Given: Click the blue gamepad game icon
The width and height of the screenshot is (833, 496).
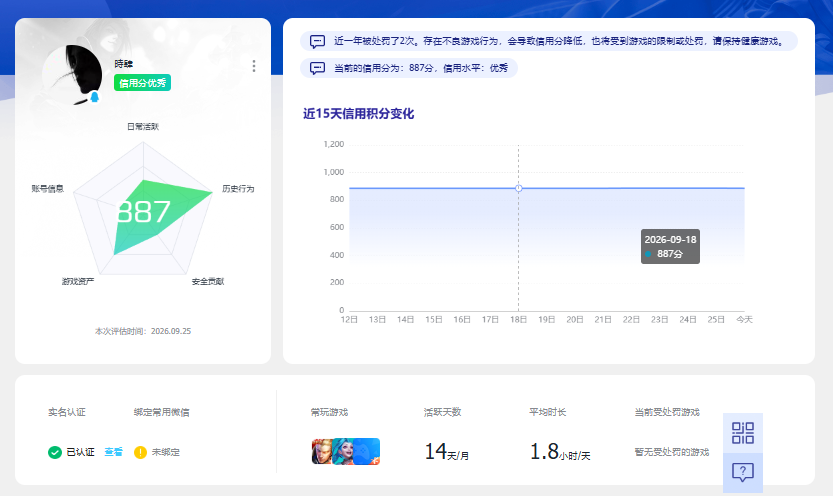Looking at the screenshot, I should [367, 451].
